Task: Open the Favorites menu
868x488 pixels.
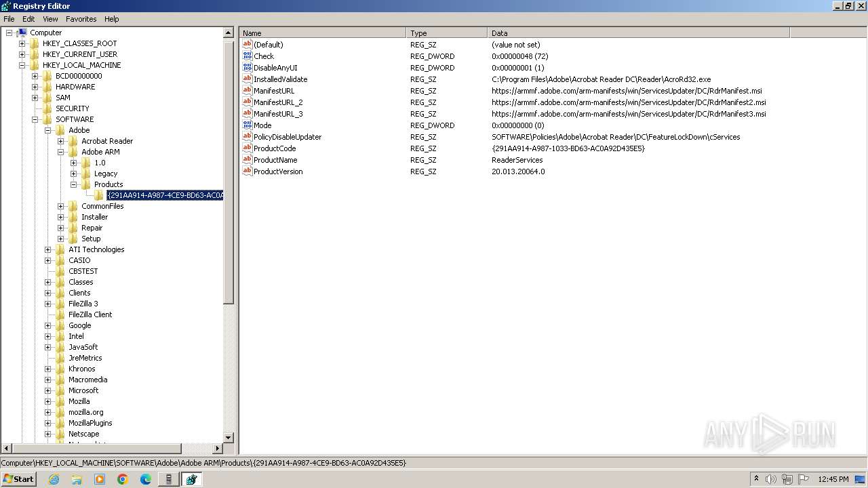Action: [81, 19]
